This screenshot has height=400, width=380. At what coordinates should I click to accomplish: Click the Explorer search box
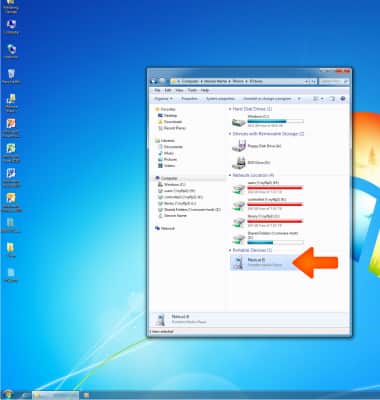click(334, 81)
